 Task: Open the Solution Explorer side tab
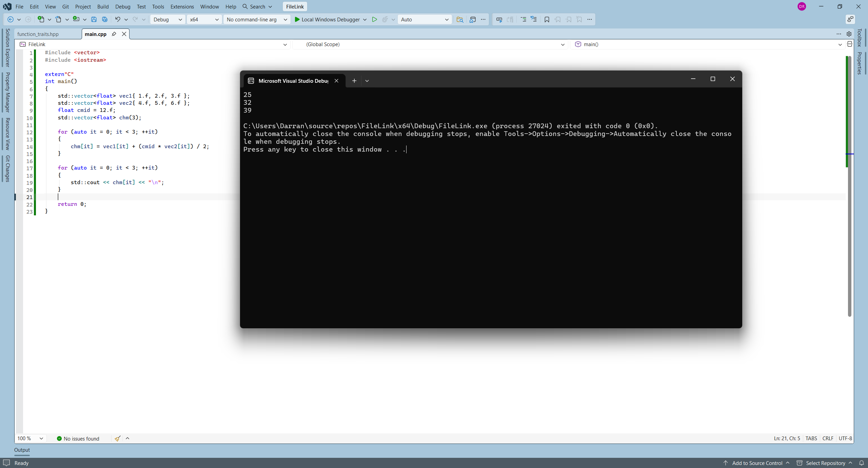[x=7, y=48]
